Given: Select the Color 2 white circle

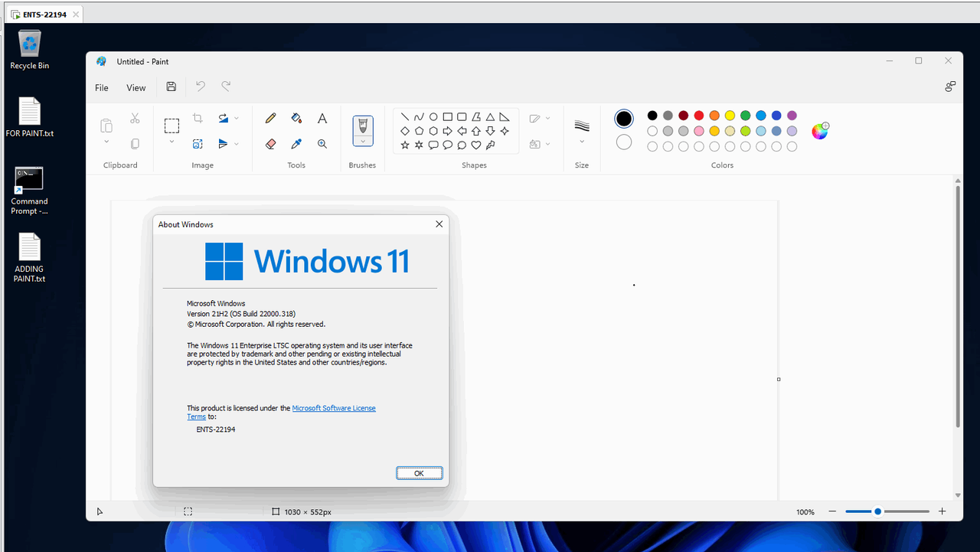Looking at the screenshot, I should [624, 142].
